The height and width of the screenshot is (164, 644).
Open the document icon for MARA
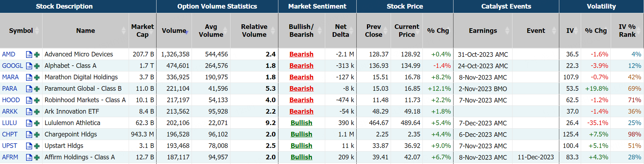29,77
